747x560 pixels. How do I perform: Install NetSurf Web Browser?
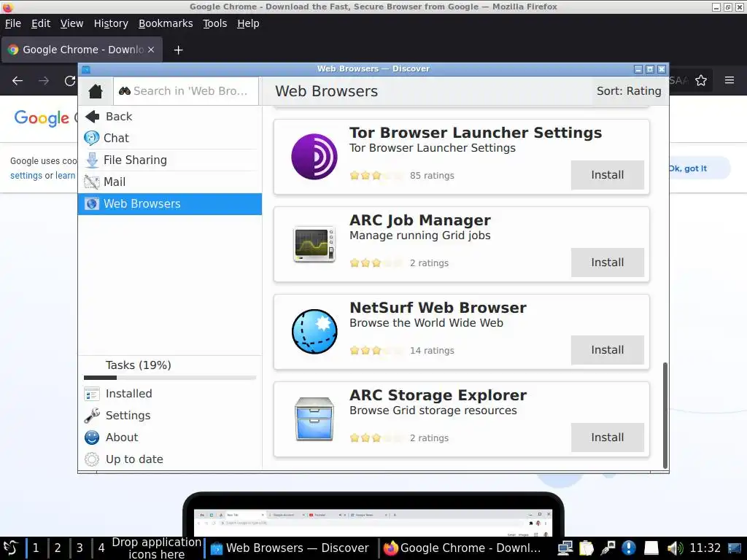[x=608, y=350]
